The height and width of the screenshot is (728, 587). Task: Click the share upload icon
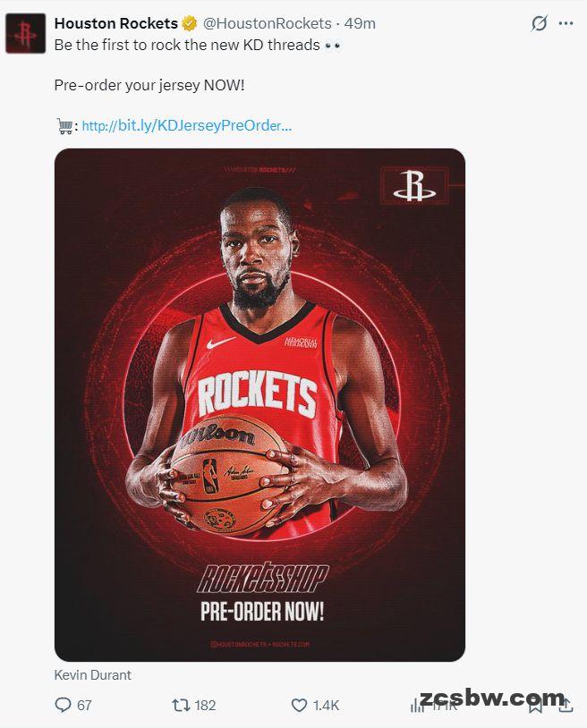[x=566, y=706]
